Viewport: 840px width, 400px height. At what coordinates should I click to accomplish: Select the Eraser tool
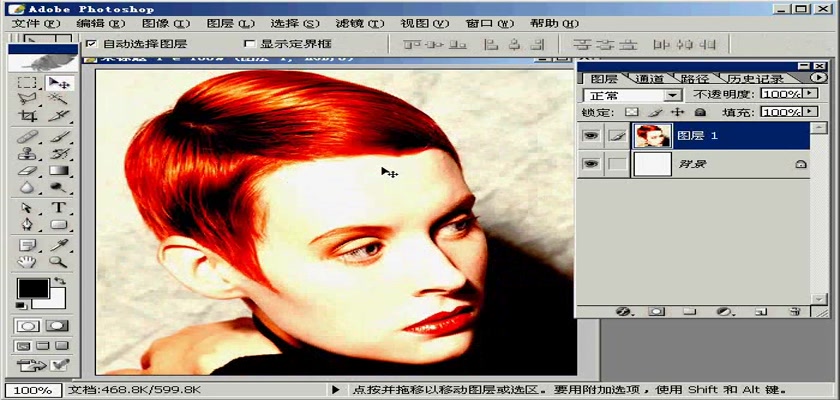(x=27, y=170)
